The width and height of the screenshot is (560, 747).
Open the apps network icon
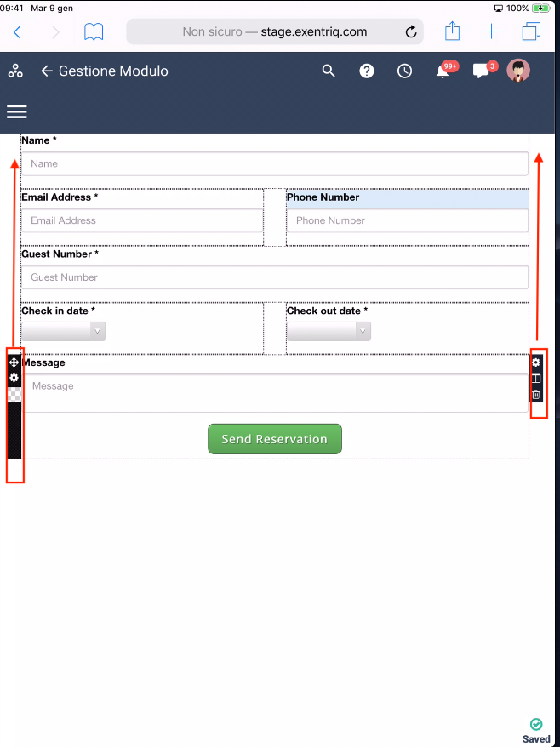(15, 71)
